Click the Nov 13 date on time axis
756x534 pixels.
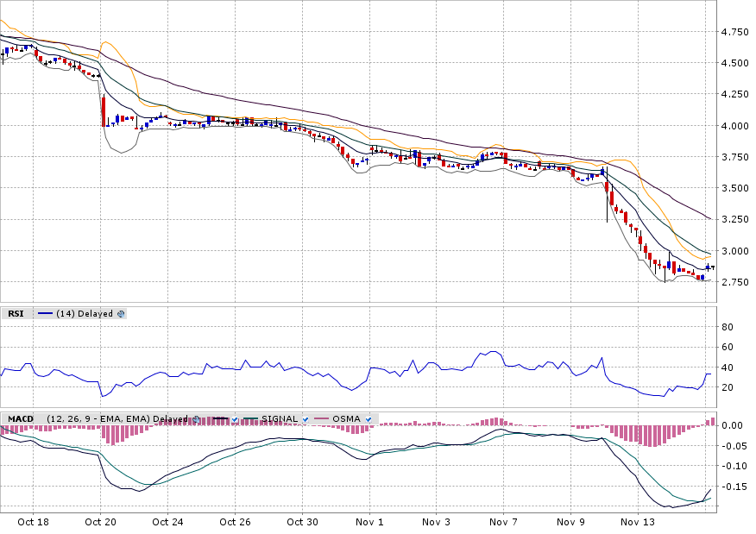coord(638,522)
